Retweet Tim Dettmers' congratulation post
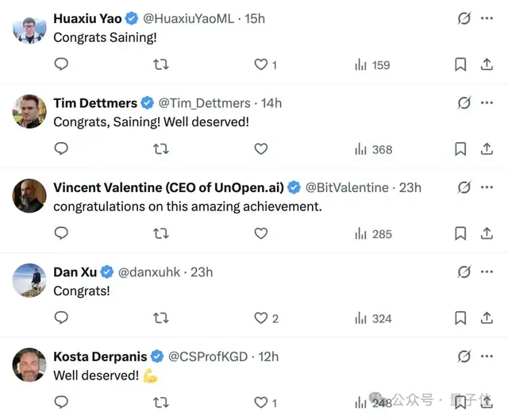Viewport: 508px width, 420px height. [x=160, y=148]
